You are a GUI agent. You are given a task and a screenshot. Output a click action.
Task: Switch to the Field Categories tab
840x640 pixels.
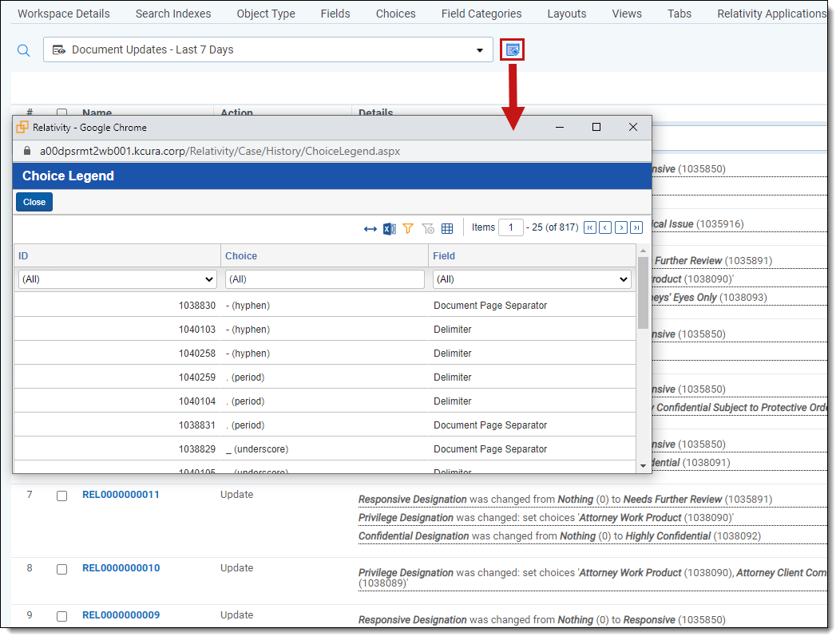pos(481,14)
